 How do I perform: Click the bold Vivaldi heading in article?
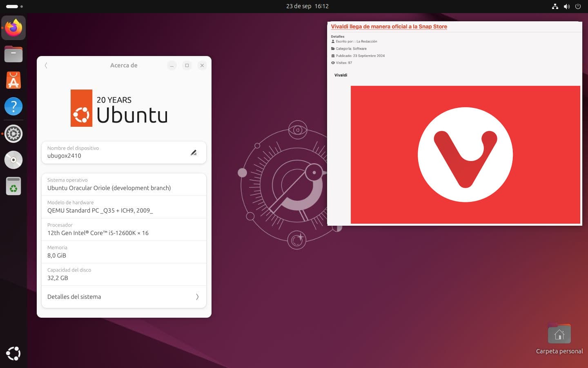click(341, 75)
